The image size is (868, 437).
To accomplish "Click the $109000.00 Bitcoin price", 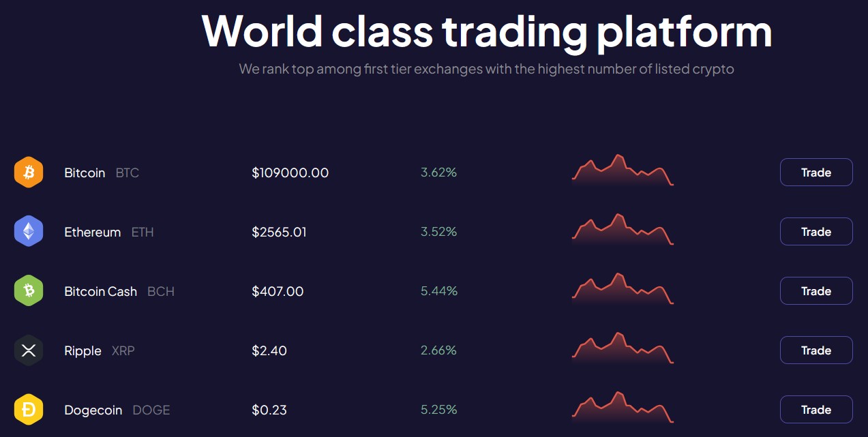I will pyautogui.click(x=290, y=173).
